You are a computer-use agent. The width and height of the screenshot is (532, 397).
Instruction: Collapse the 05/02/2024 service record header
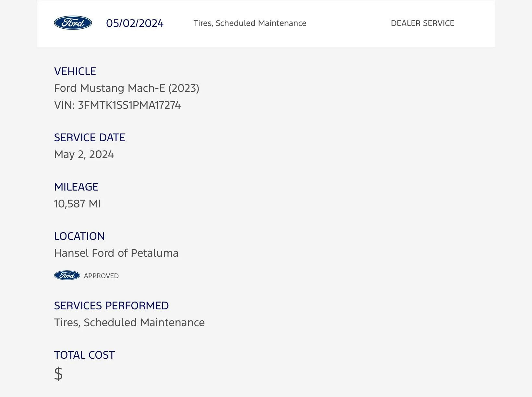(266, 23)
